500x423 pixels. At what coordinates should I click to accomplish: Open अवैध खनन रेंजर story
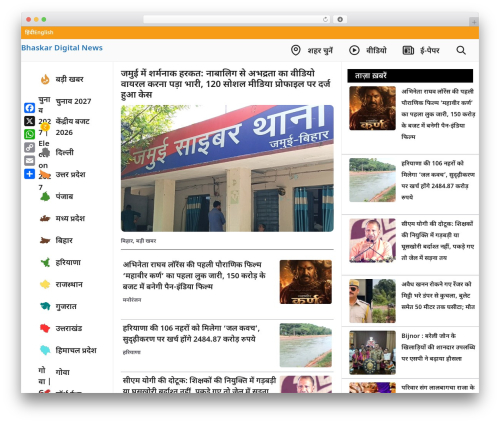tap(438, 295)
